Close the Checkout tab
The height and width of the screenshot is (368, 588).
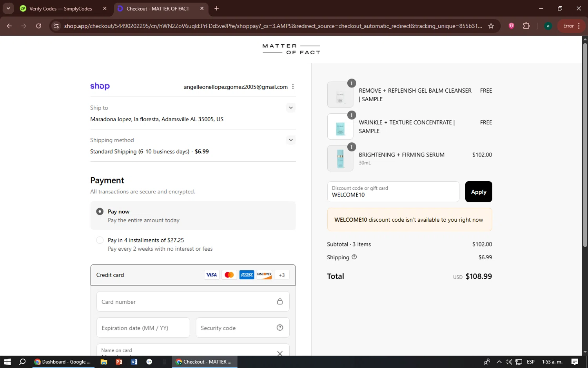click(202, 8)
